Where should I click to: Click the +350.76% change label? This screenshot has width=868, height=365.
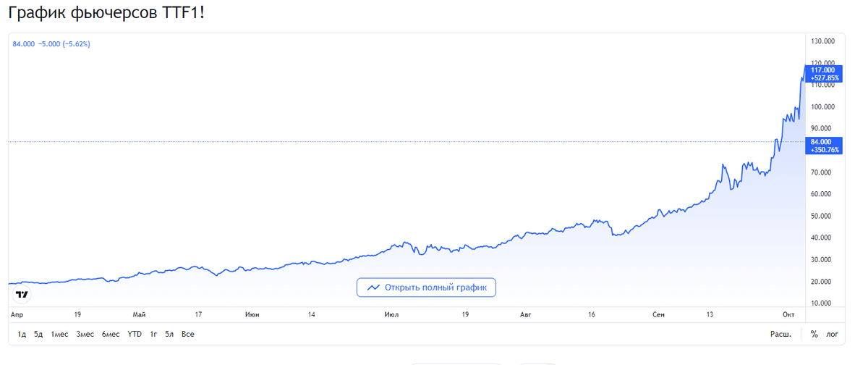click(825, 150)
